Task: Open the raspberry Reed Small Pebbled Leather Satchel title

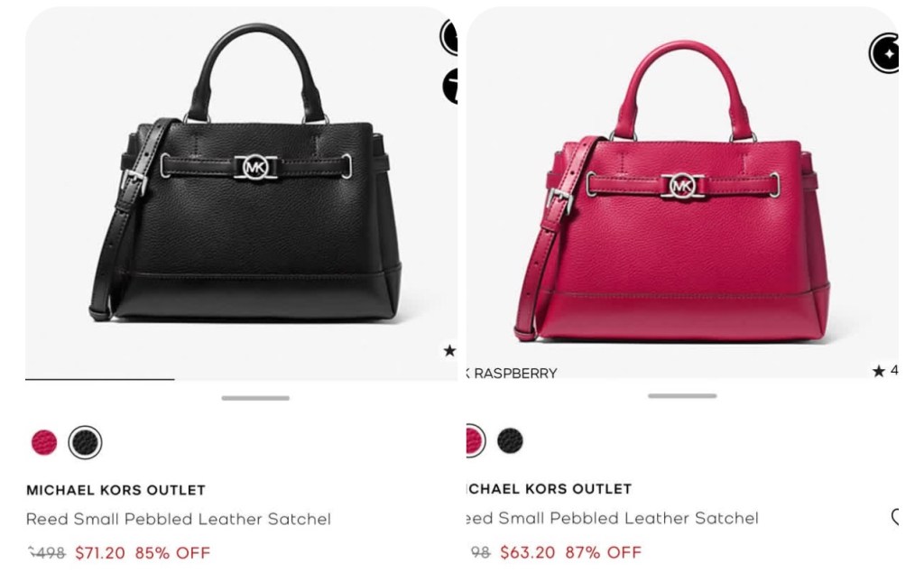Action: [x=612, y=518]
